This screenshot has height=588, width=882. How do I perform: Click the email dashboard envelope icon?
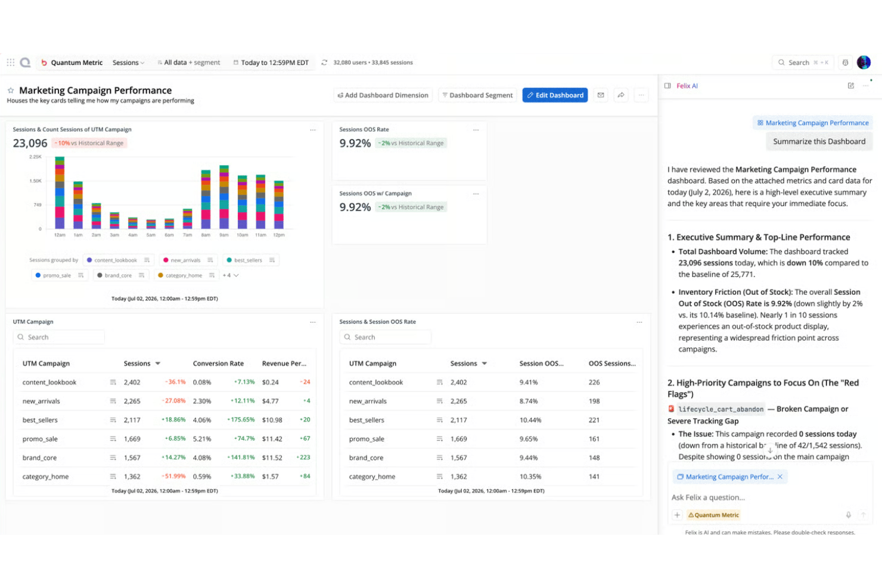tap(601, 95)
